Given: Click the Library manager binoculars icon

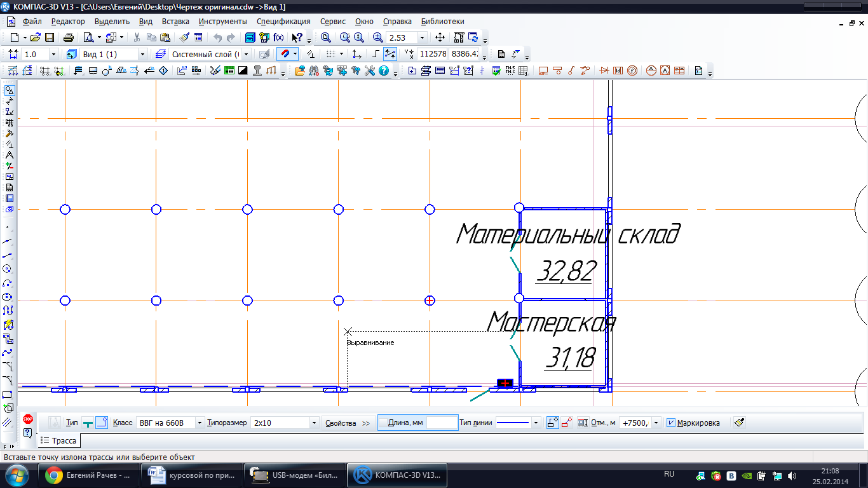Looking at the screenshot, I should pos(313,71).
